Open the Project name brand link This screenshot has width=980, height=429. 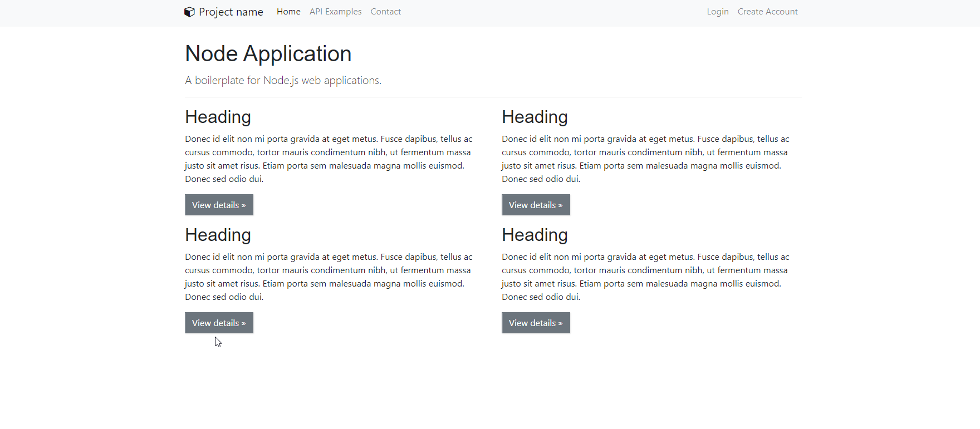click(x=224, y=12)
